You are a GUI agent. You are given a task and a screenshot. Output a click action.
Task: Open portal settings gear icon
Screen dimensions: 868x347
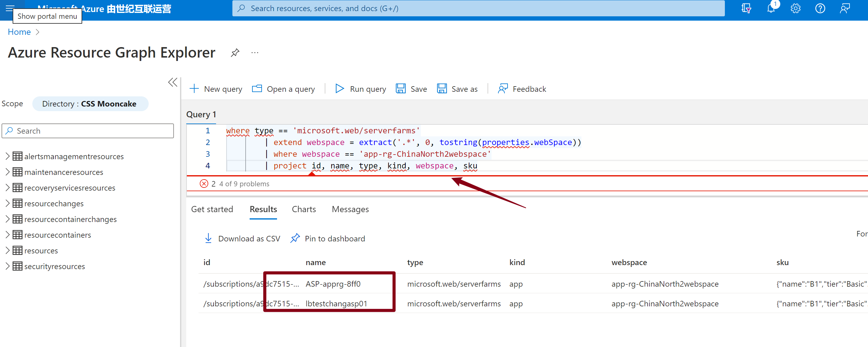click(795, 8)
